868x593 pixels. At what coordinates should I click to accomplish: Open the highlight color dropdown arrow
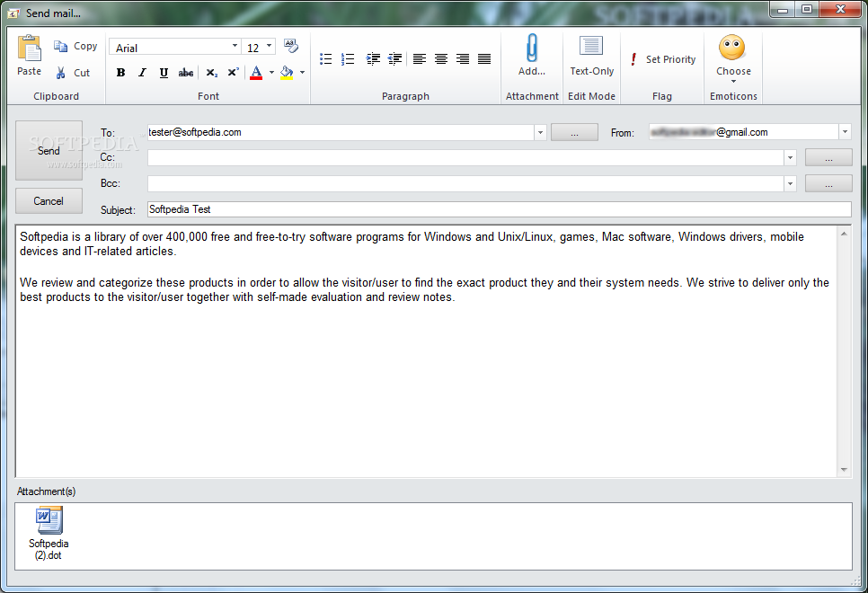pyautogui.click(x=302, y=73)
